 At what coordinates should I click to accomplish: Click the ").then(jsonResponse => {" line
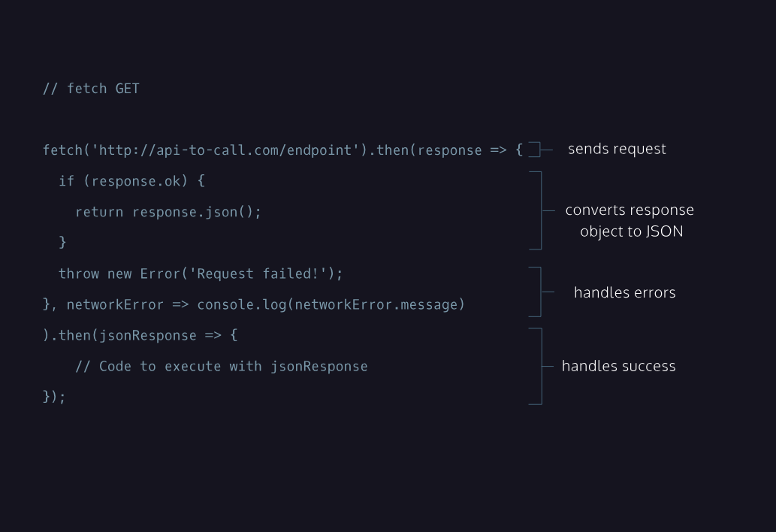pyautogui.click(x=140, y=335)
